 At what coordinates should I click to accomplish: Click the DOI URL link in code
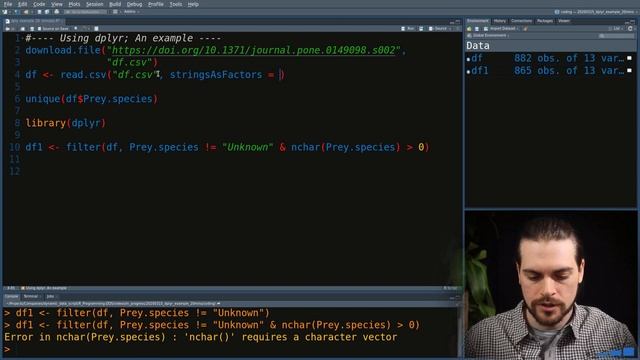tap(253, 50)
